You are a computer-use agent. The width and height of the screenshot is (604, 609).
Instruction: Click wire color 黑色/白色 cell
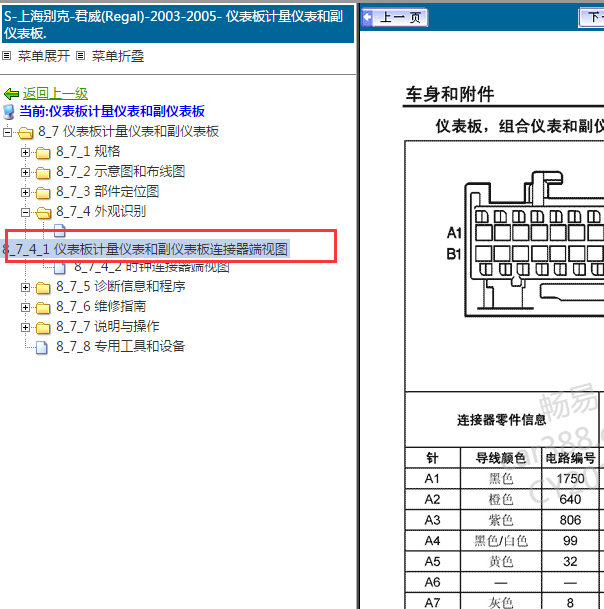[x=501, y=541]
